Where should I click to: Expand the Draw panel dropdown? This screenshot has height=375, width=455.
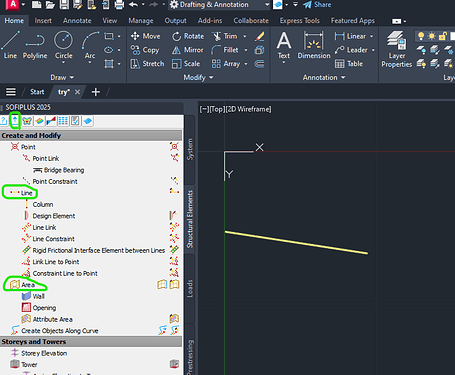62,77
